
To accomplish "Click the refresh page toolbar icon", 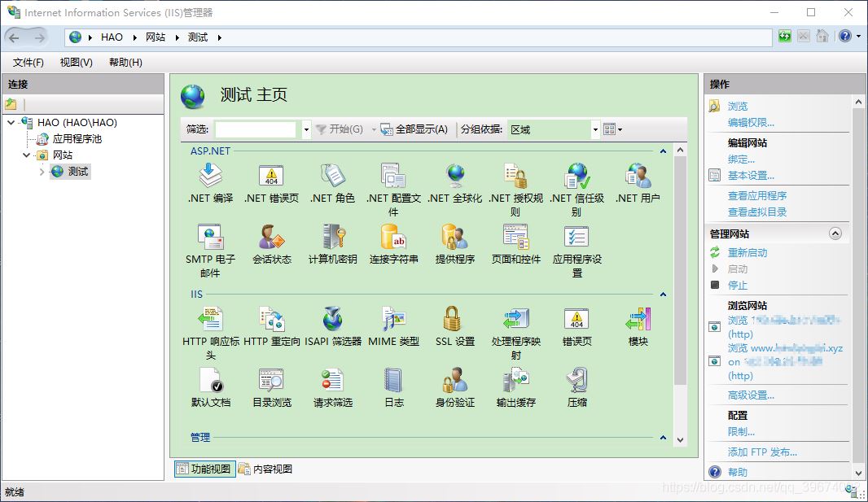I will point(785,37).
